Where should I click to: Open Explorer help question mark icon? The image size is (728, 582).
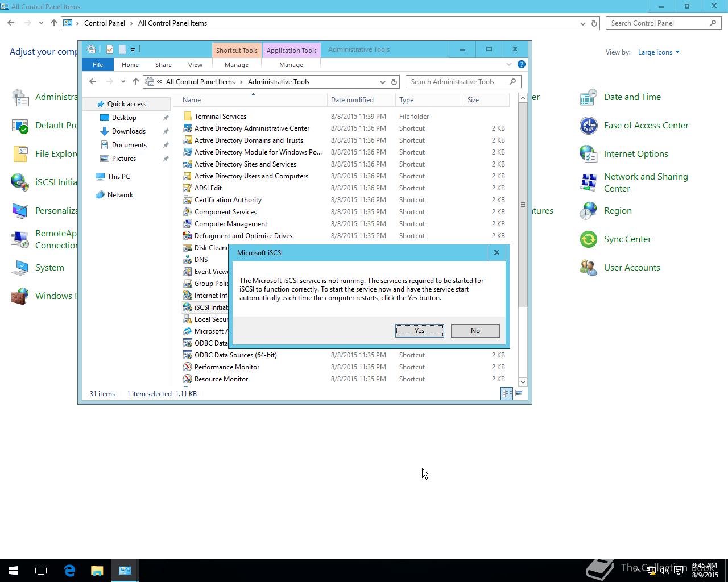click(x=522, y=64)
